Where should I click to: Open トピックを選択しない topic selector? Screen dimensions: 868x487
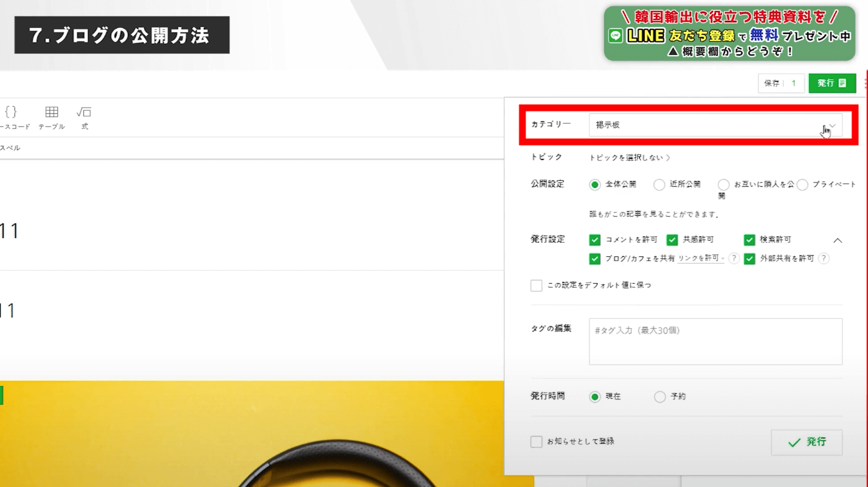click(630, 158)
